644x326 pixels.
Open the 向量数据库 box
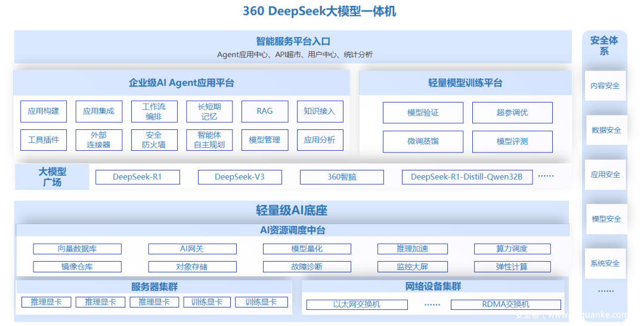pos(77,249)
